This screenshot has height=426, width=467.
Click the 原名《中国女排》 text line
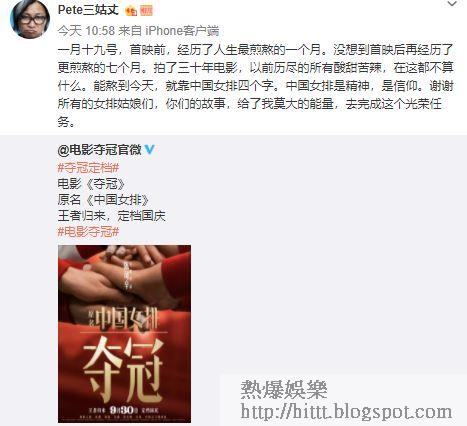103,200
